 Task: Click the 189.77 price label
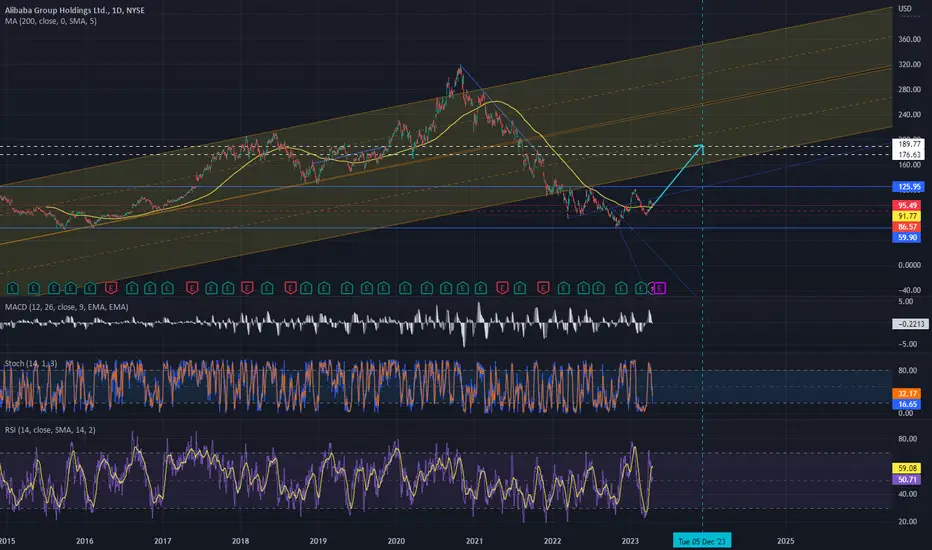(x=909, y=144)
